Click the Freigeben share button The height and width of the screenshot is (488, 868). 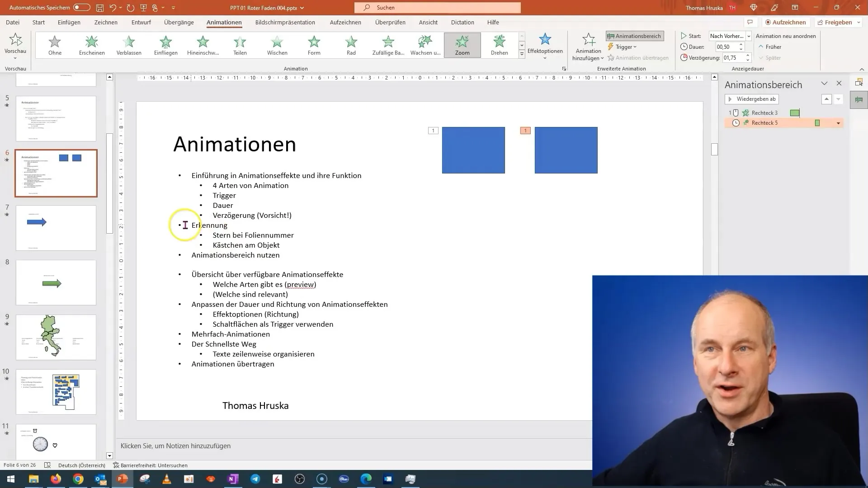[834, 22]
